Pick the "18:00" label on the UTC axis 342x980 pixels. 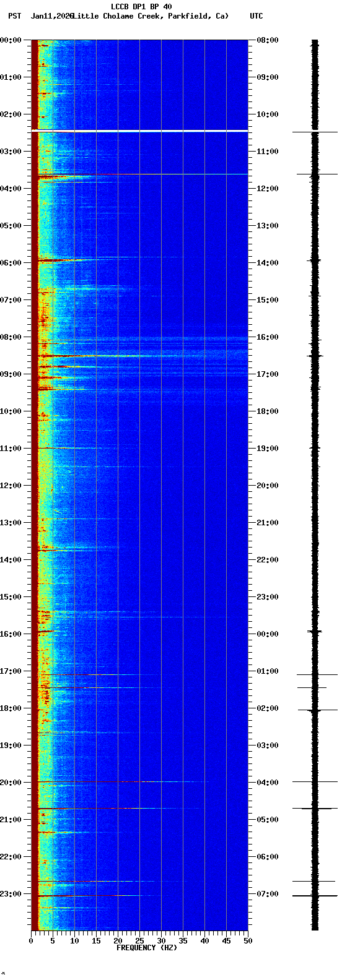click(268, 411)
